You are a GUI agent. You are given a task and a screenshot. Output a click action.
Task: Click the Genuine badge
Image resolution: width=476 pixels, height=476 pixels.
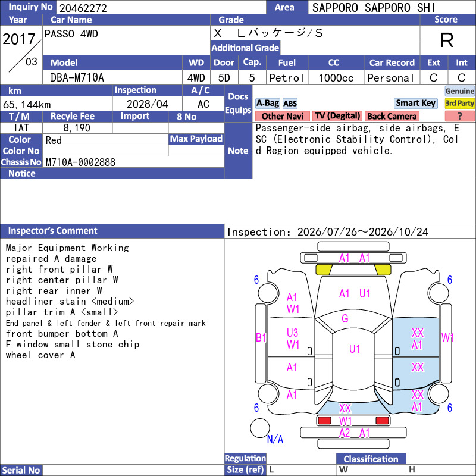[459, 91]
